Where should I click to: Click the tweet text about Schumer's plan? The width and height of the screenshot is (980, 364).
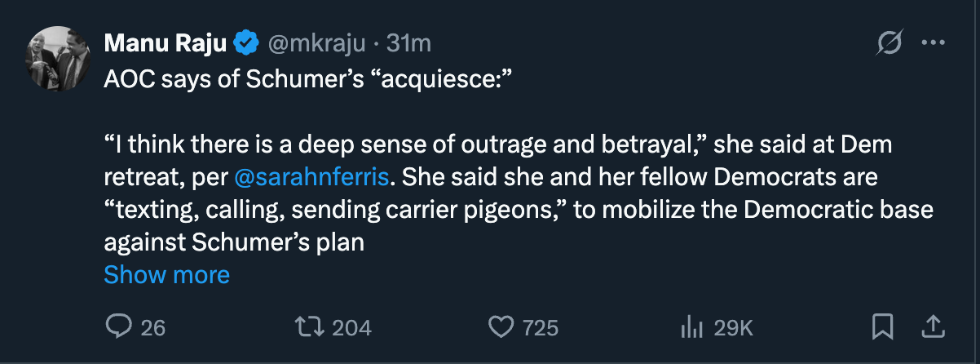[x=489, y=210]
